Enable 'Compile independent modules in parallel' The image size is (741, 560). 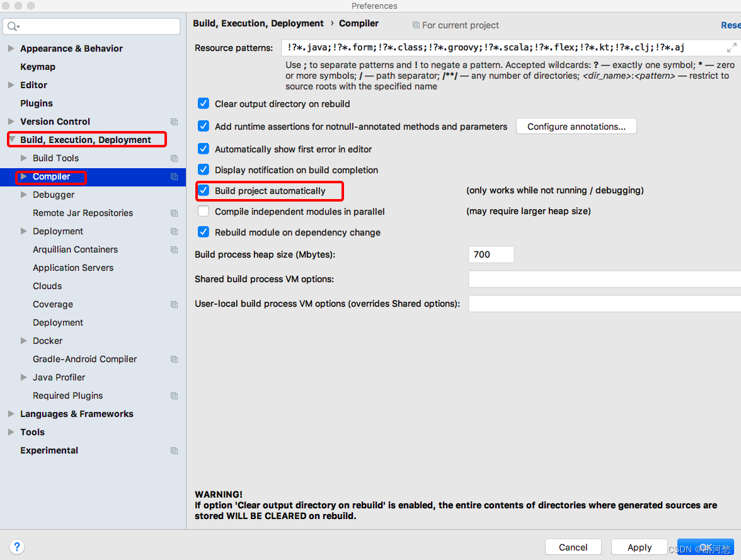pos(203,211)
